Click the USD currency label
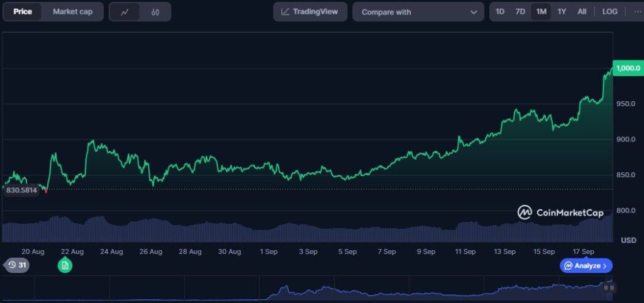 628,240
